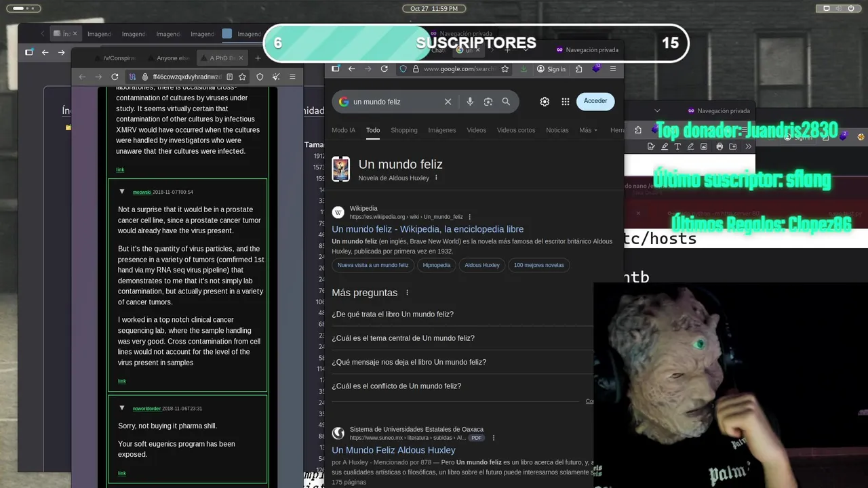Click Sign in on Google window toolbar

tap(551, 68)
